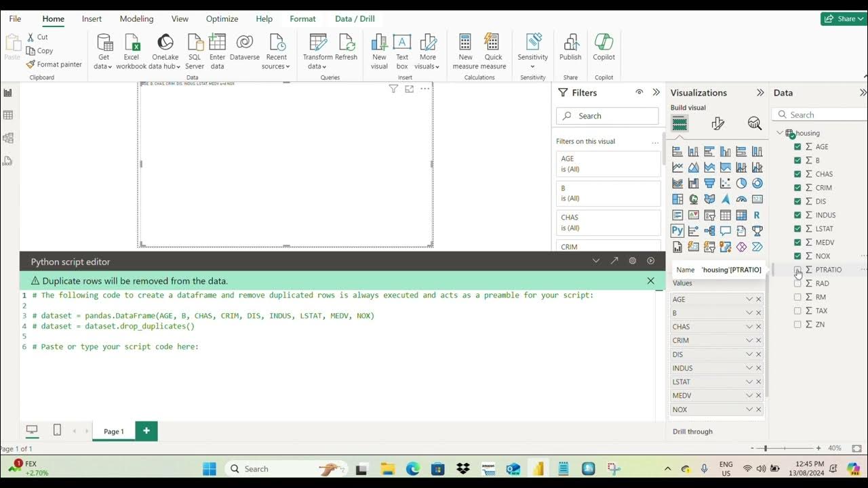Adjust the zoom slider
Image resolution: width=868 pixels, height=488 pixels.
[x=765, y=448]
